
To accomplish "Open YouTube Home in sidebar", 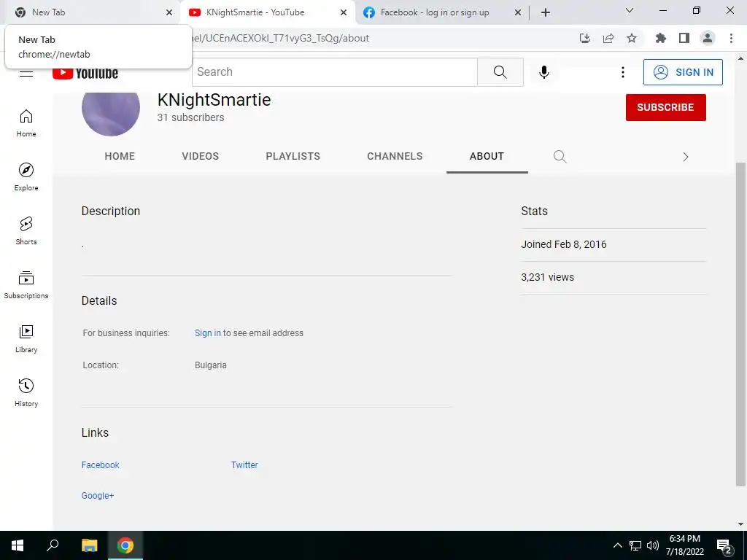I will [x=26, y=123].
